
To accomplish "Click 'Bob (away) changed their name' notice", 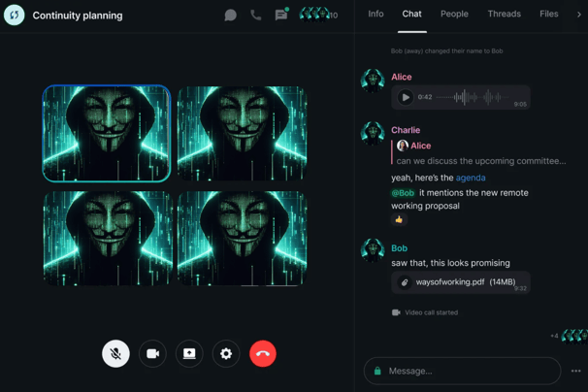I will click(x=446, y=51).
